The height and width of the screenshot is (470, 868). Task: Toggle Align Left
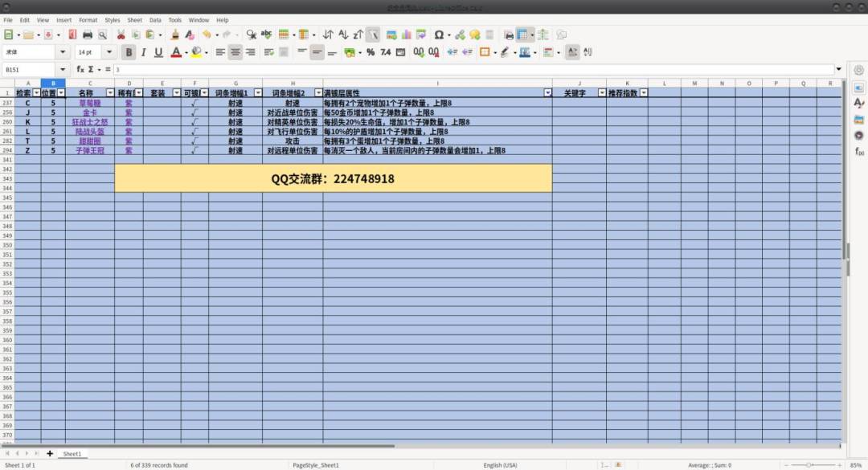220,52
